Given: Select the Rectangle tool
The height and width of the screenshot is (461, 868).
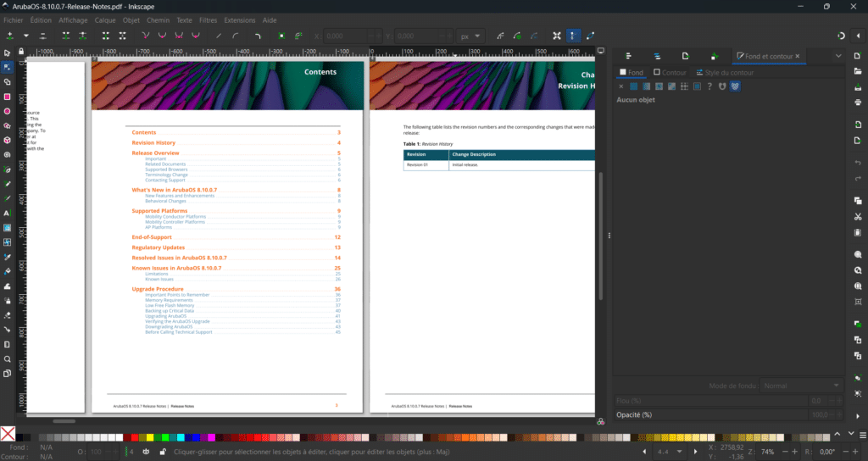Looking at the screenshot, I should click(x=7, y=97).
